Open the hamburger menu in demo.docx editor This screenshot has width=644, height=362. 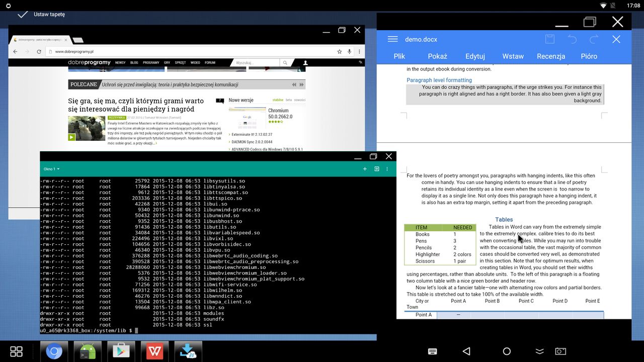pos(393,39)
